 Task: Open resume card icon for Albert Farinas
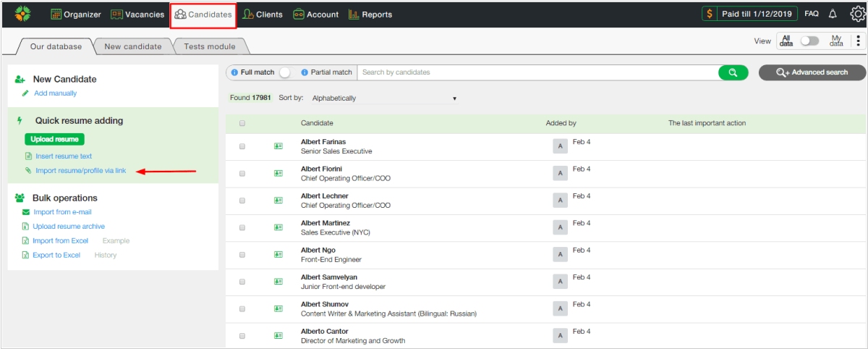click(x=278, y=146)
